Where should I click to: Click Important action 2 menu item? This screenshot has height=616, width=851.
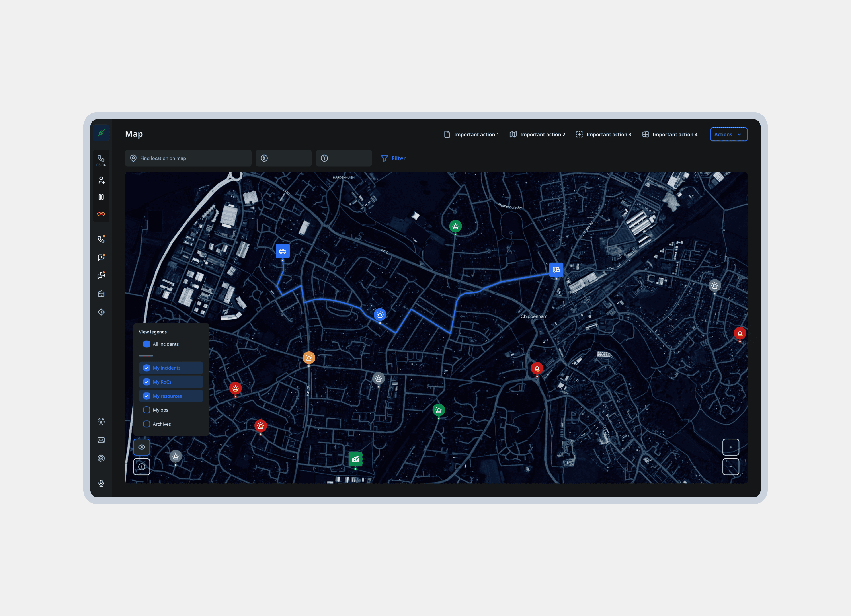pos(537,134)
